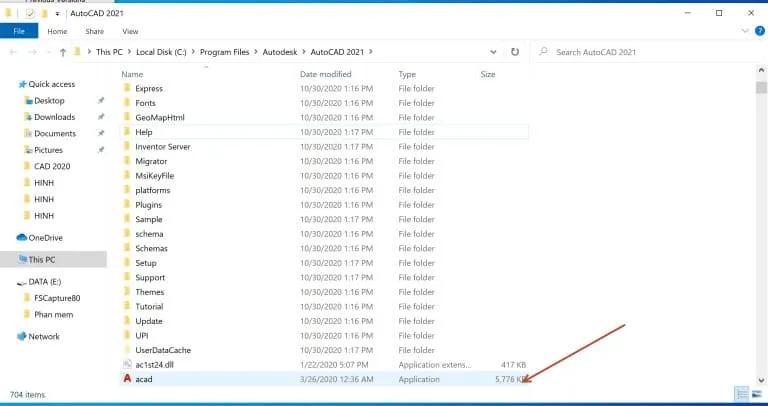The width and height of the screenshot is (768, 406).
Task: Navigate to Local Disk (C:) breadcrumb
Action: [x=161, y=52]
